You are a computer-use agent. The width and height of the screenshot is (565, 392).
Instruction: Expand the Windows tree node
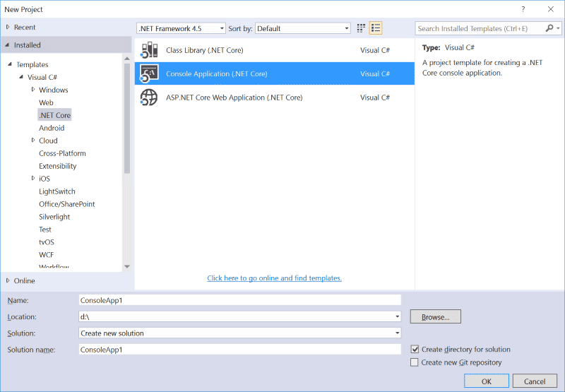(x=33, y=90)
